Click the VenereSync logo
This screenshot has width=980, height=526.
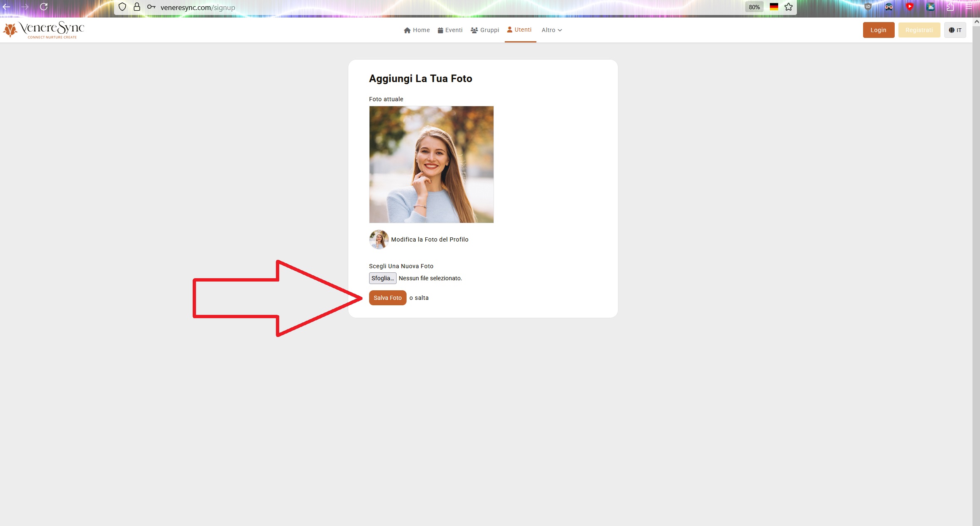[x=44, y=30]
